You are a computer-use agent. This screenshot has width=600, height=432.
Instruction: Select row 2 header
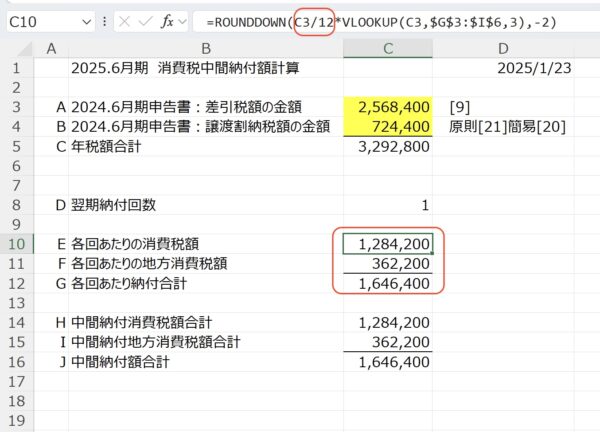16,88
